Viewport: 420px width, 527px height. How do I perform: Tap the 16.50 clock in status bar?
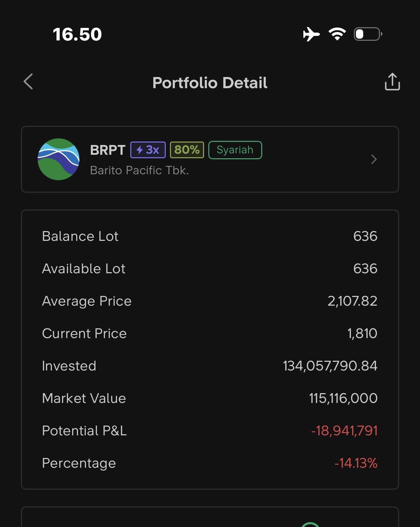(77, 35)
